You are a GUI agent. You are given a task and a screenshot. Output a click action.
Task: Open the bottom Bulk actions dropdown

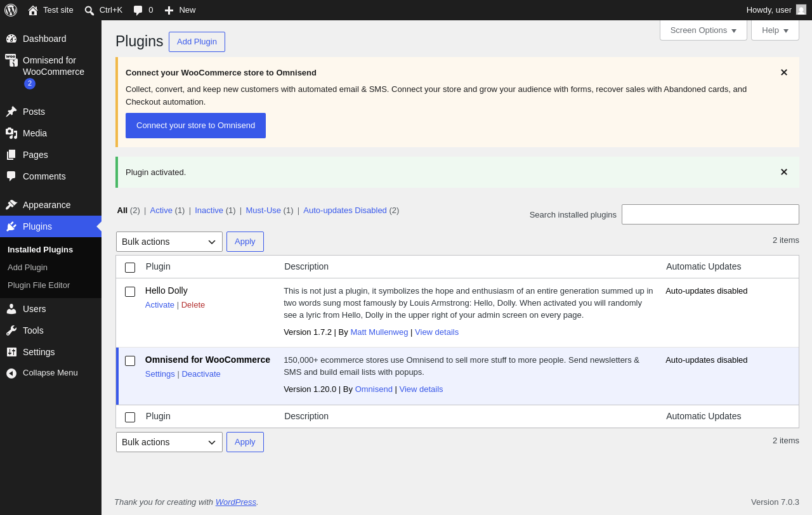[169, 442]
